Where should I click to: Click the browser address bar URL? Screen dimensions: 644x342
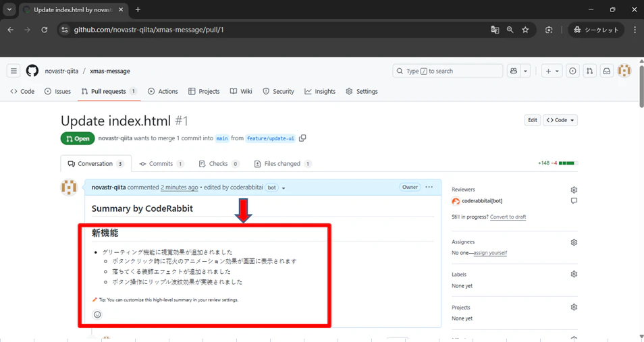tap(149, 30)
